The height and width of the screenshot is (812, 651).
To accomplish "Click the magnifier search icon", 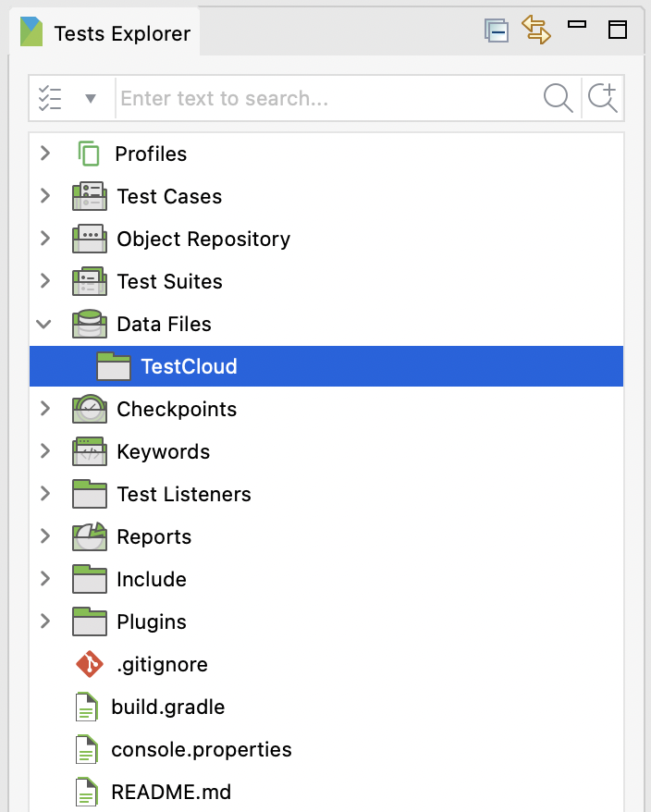I will (x=558, y=98).
